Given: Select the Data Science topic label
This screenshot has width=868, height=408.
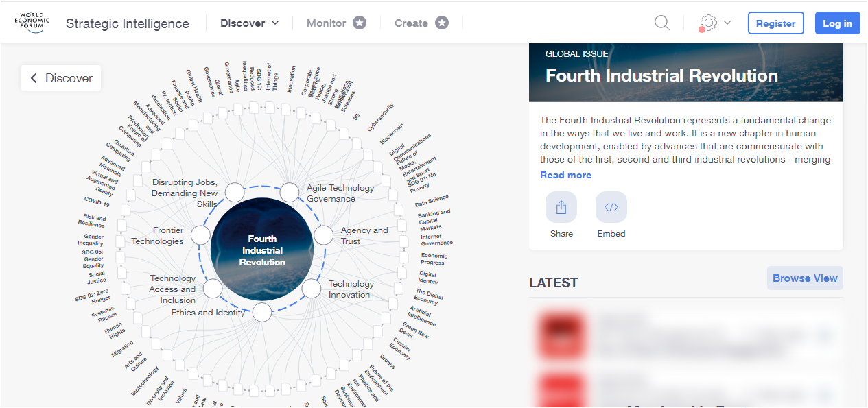Looking at the screenshot, I should [x=432, y=202].
